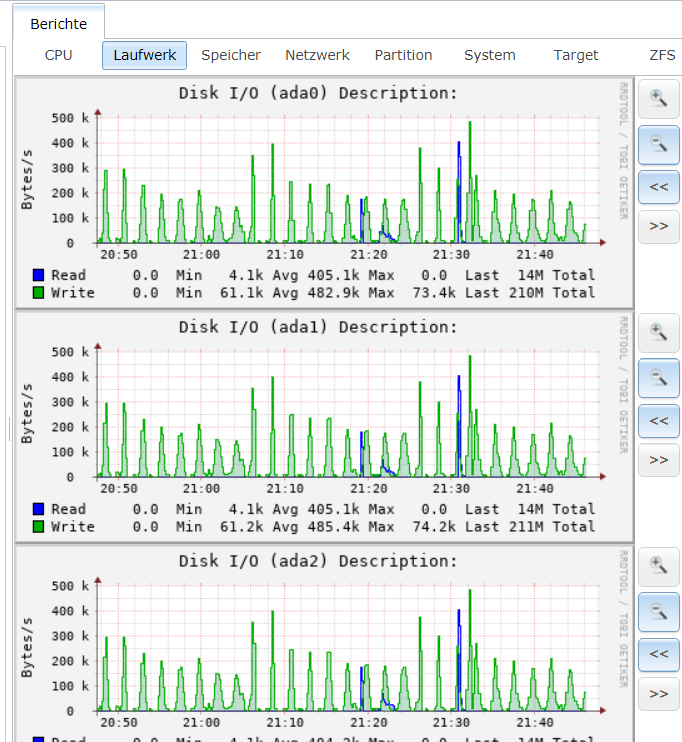This screenshot has height=742, width=682.
Task: Zoom in on the ada1 disk graph
Action: [x=658, y=333]
